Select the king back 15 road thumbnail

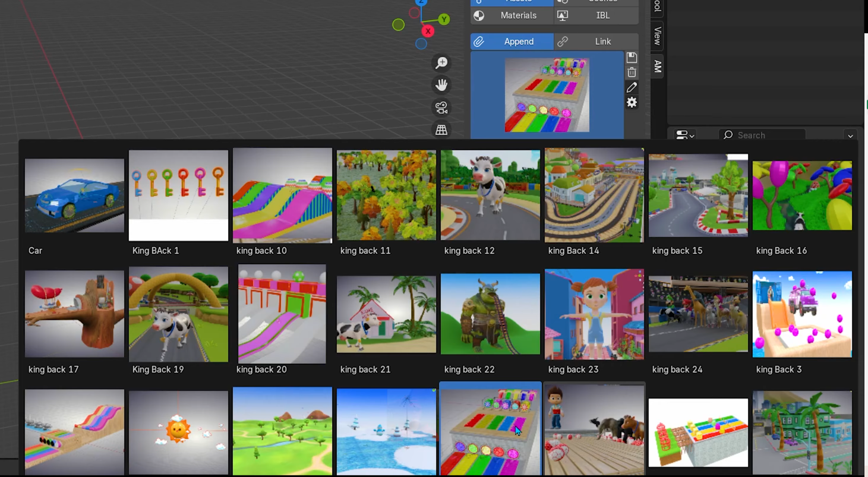pos(698,195)
